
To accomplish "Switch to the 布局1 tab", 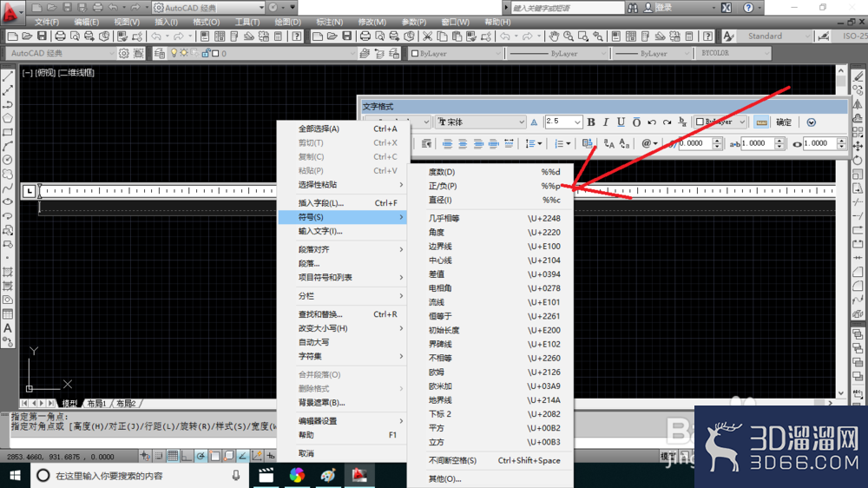I will (x=96, y=403).
